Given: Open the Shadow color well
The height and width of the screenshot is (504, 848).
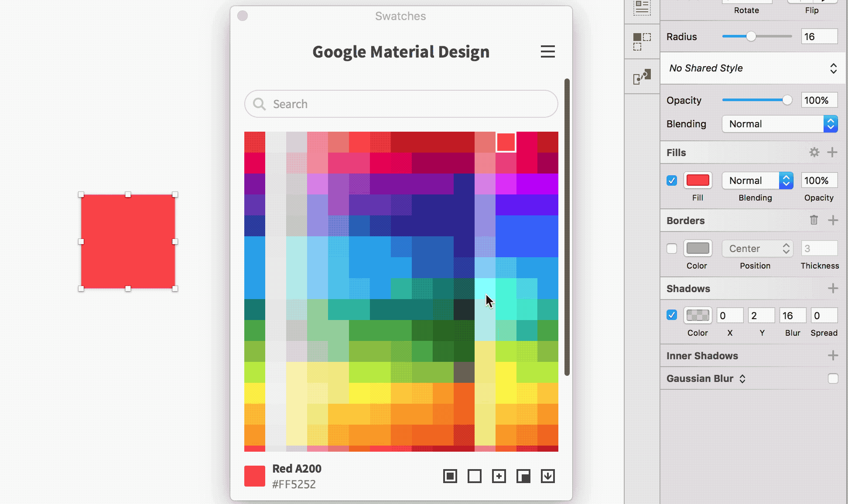Looking at the screenshot, I should (x=698, y=315).
